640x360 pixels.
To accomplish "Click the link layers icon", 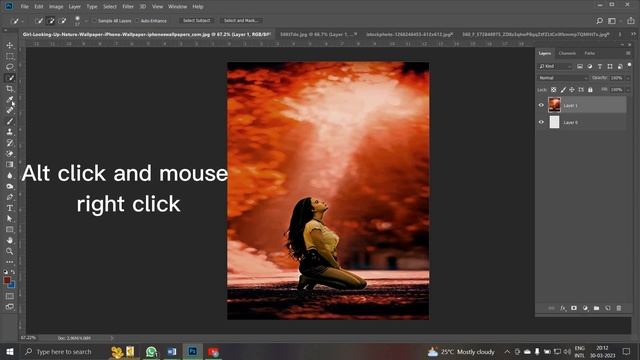I will pos(551,308).
